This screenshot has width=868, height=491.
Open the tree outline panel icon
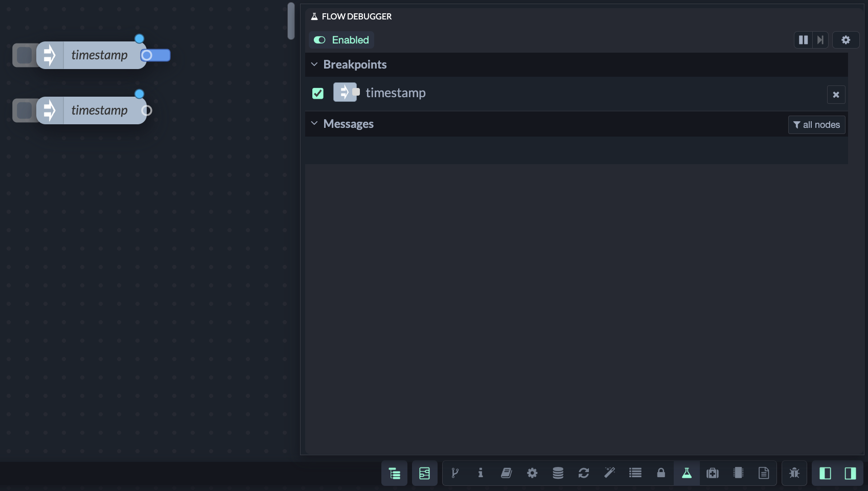[394, 473]
